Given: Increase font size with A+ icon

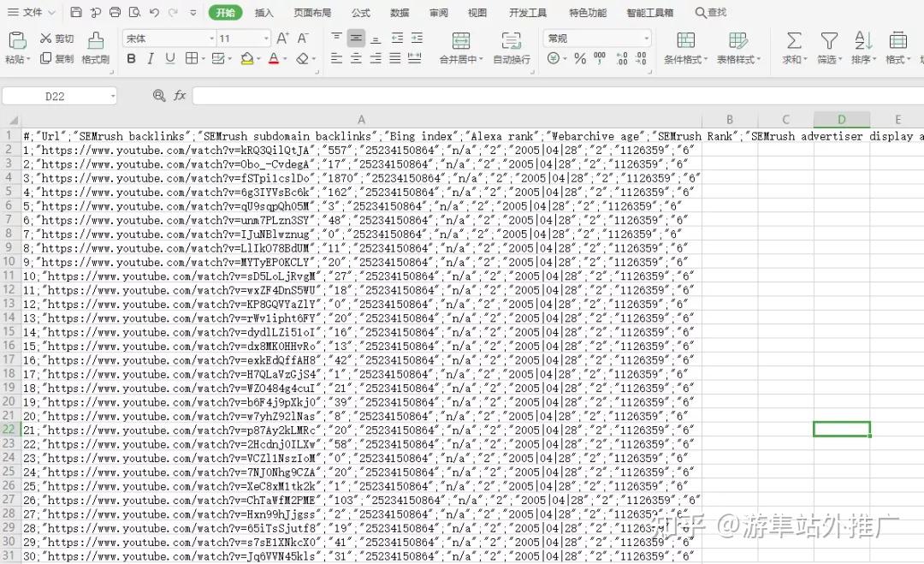Looking at the screenshot, I should tap(282, 39).
